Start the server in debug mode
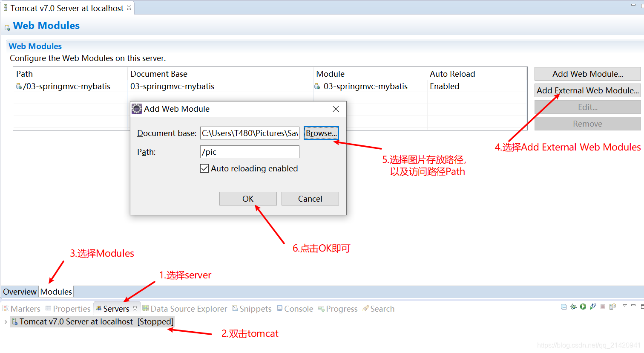Image resolution: width=644 pixels, height=353 pixels. [573, 307]
